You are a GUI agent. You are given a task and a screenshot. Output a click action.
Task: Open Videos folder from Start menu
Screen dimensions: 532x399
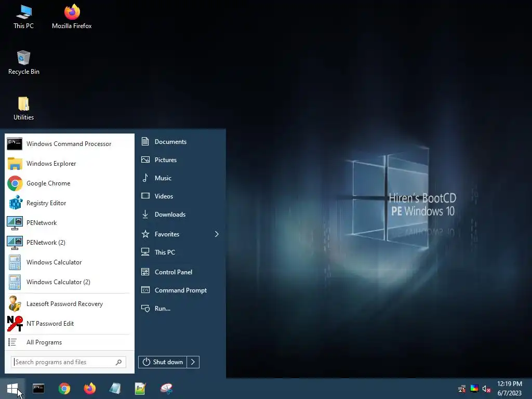[x=180, y=196]
